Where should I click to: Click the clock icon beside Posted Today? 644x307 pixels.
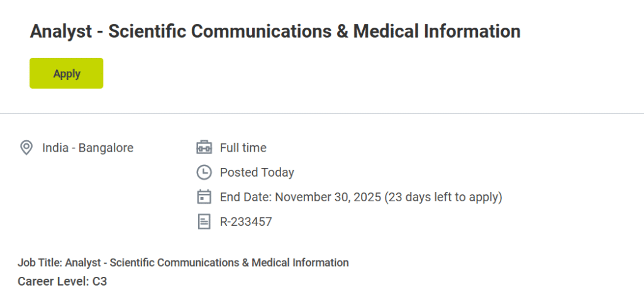(x=204, y=172)
